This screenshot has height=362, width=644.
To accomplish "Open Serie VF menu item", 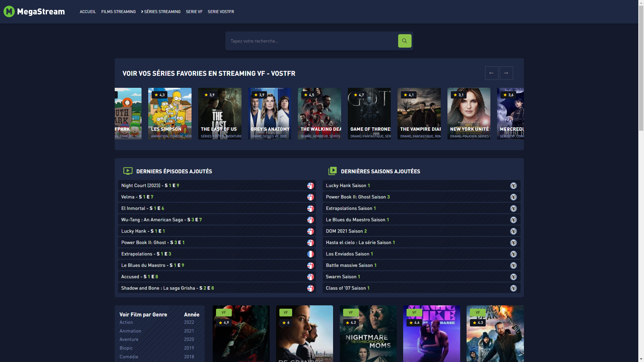I will [x=194, y=12].
